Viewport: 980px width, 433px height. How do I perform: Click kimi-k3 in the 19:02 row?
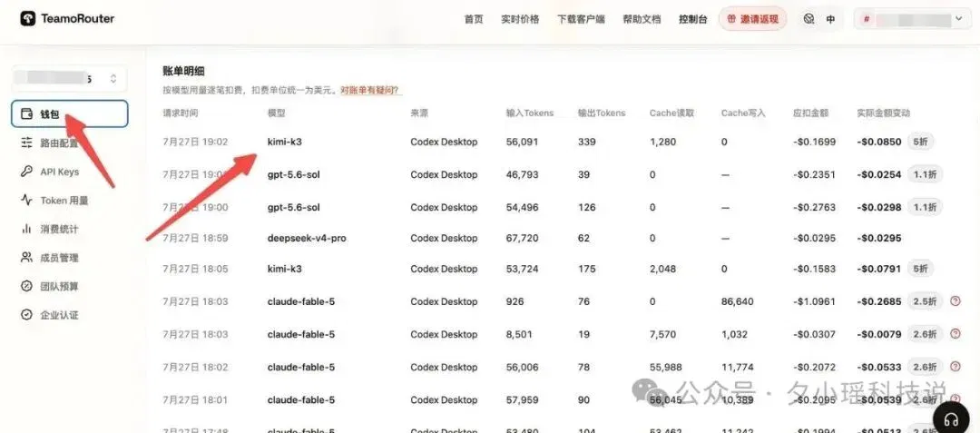pos(284,142)
